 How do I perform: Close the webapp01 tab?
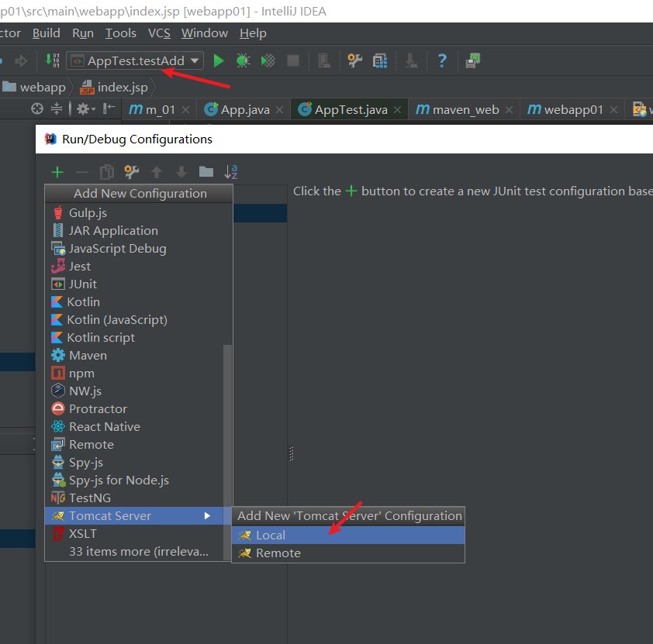[613, 110]
